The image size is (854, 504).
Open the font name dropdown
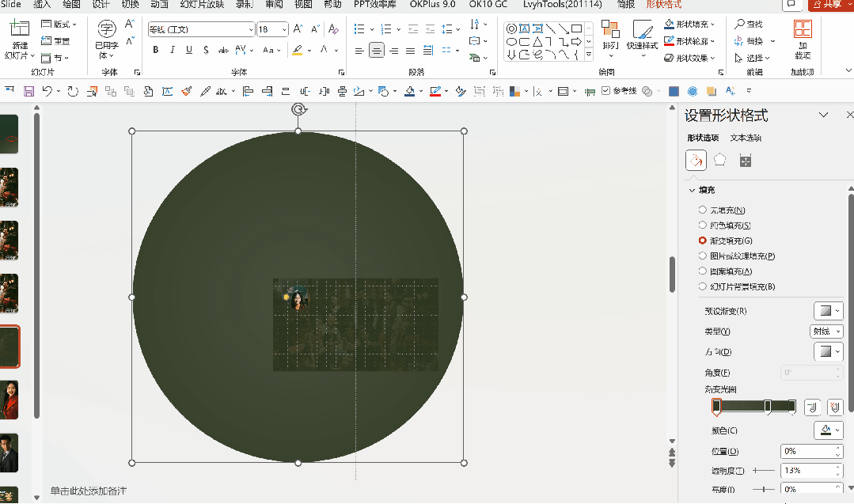tap(251, 29)
